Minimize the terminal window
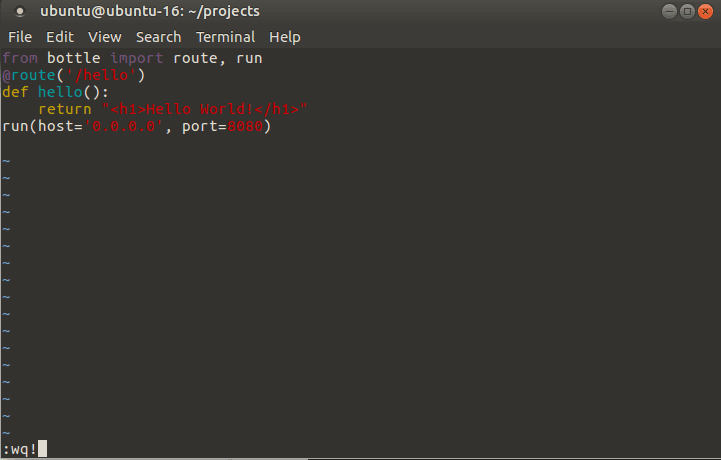 [x=668, y=11]
